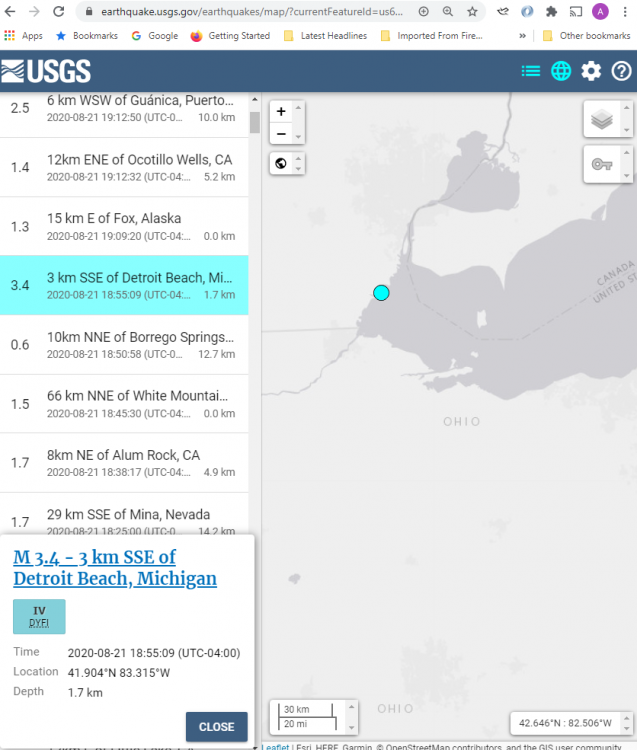Open the map layers control

coord(601,120)
